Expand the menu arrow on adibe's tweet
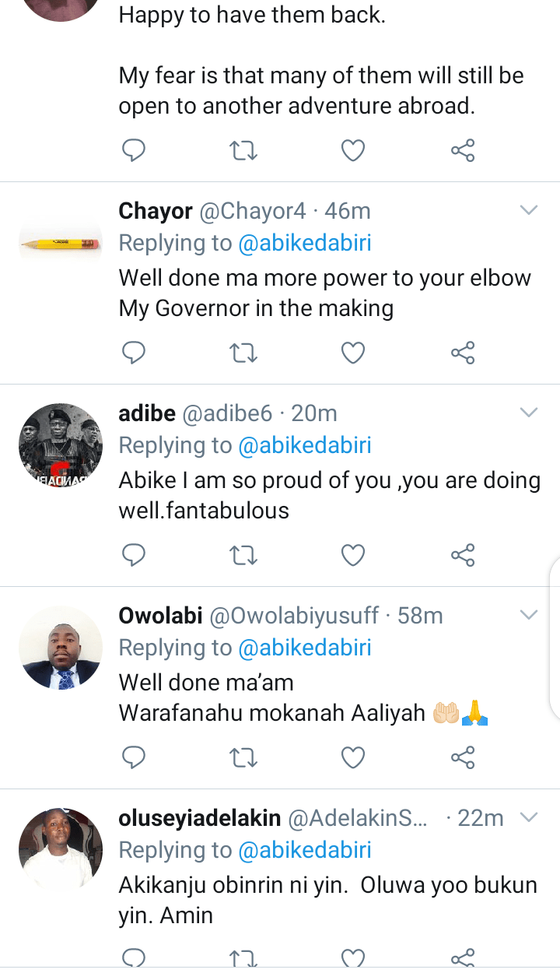This screenshot has width=560, height=973. 529,413
